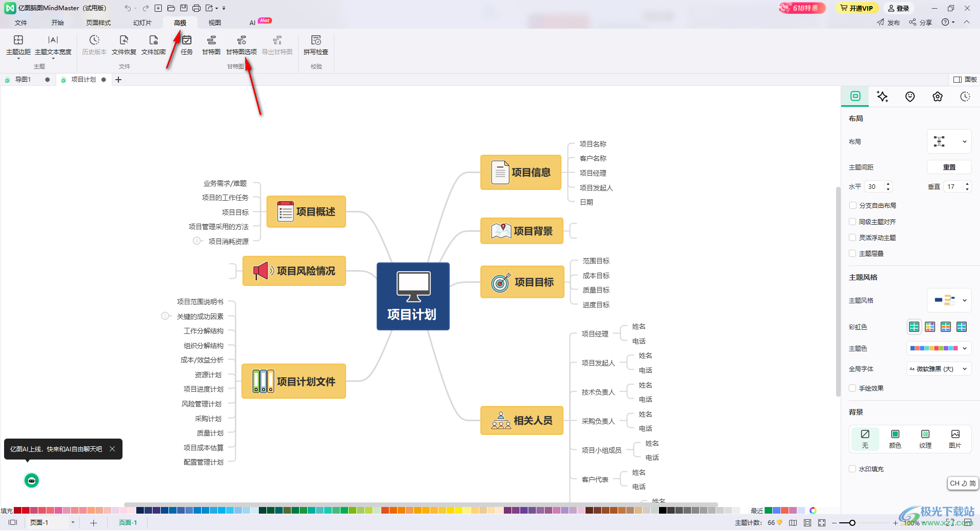The height and width of the screenshot is (531, 980).
Task: Click the 分享 share button
Action: click(920, 22)
